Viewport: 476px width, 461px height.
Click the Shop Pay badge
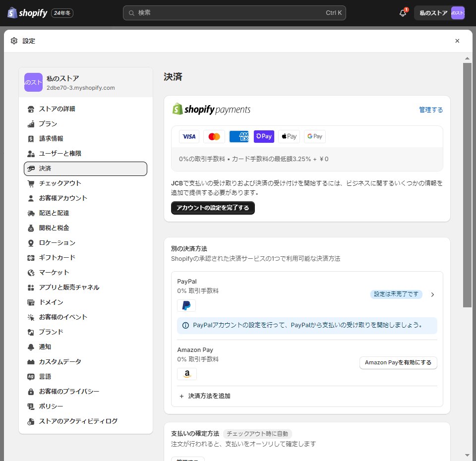(x=264, y=137)
